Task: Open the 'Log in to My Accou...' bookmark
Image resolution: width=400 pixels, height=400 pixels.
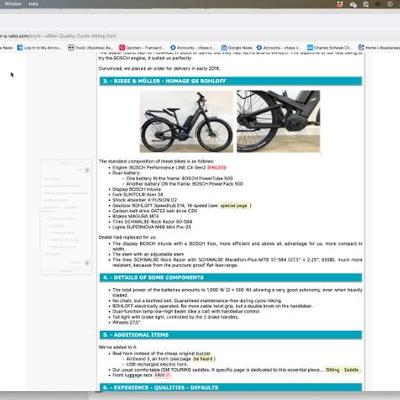Action: [39, 48]
